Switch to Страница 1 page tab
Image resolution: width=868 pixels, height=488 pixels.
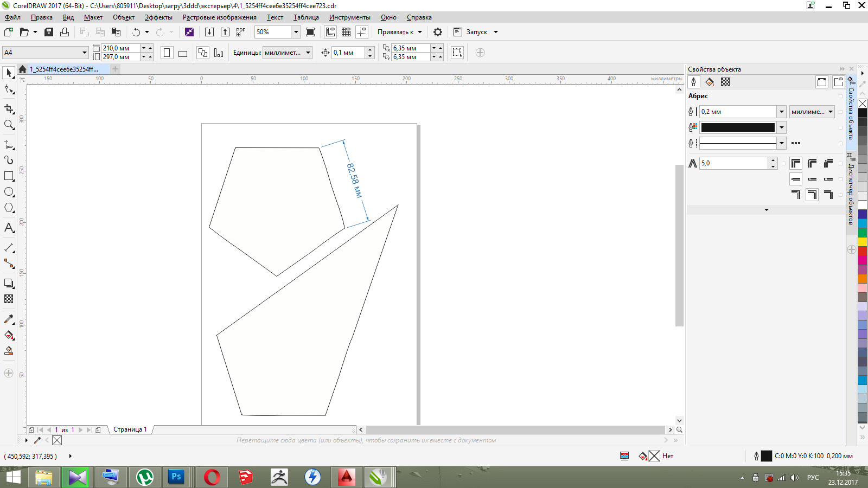point(130,429)
